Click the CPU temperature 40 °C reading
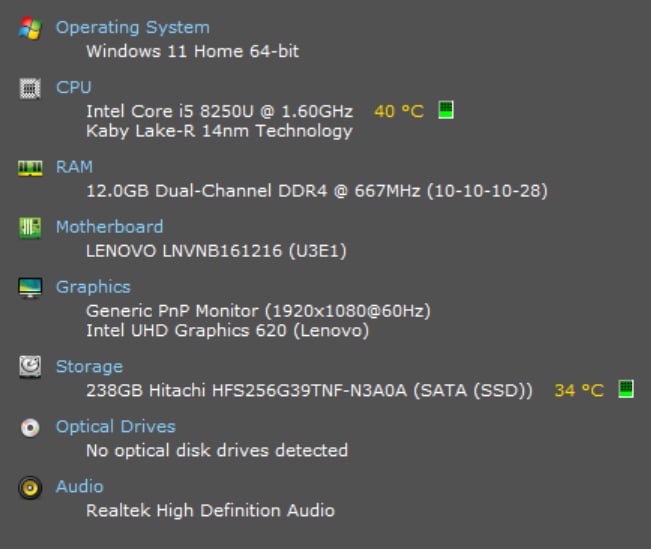Screen dimensions: 651x549 [399, 111]
